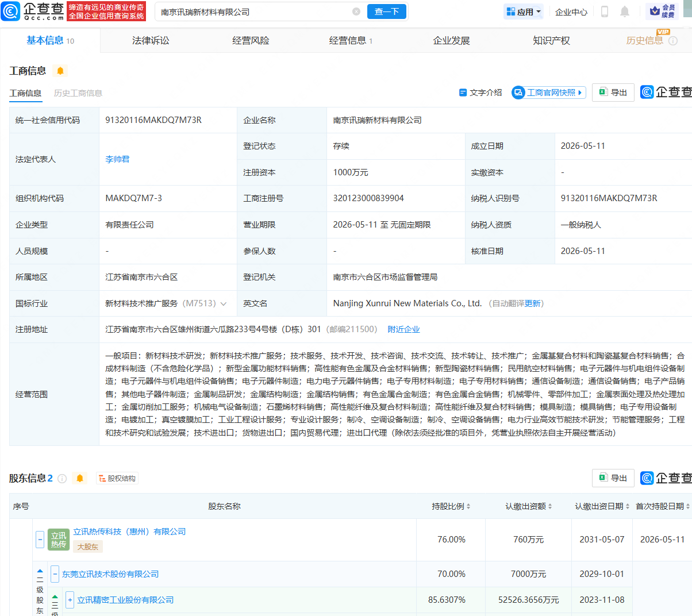This screenshot has height=616, width=692.
Task: Clear the search box with the X icon
Action: coord(356,11)
